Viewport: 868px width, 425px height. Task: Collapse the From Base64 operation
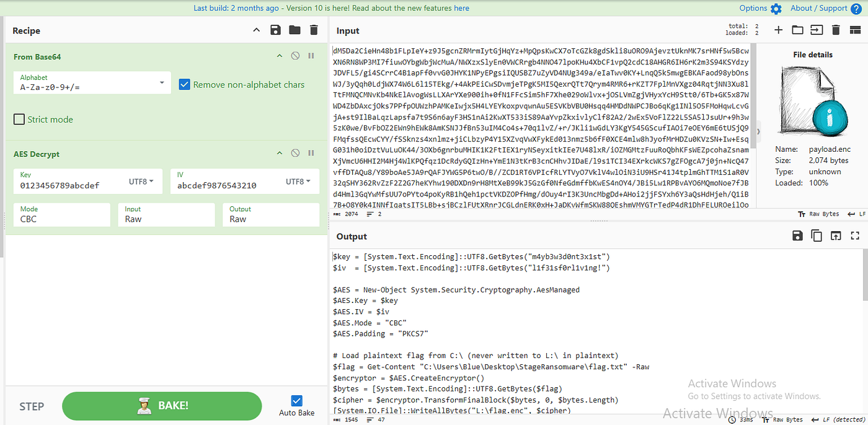[279, 56]
